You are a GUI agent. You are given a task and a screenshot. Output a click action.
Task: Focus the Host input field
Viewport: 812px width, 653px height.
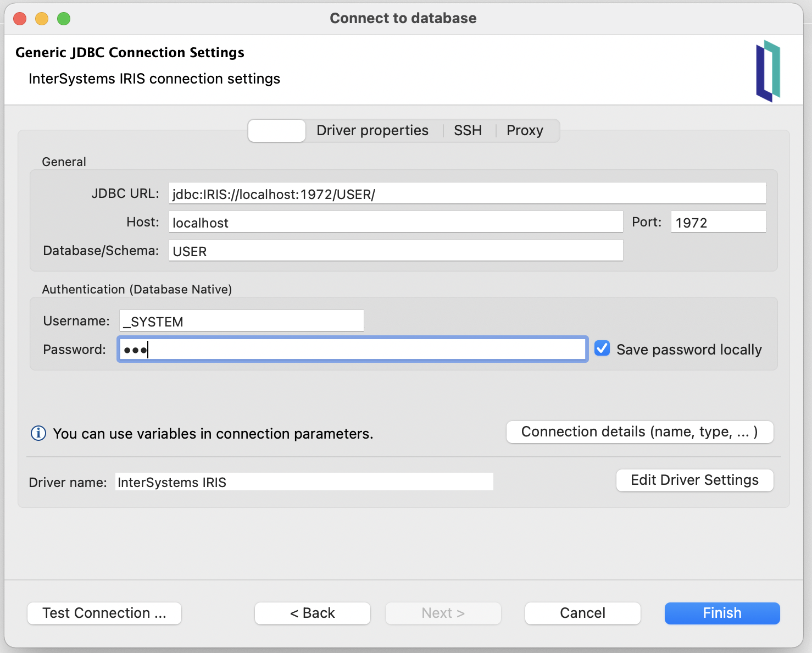pyautogui.click(x=396, y=222)
